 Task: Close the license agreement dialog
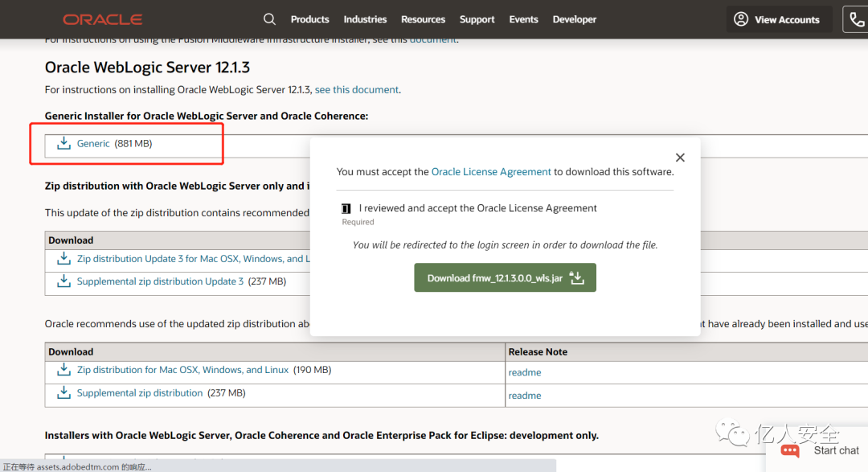(681, 158)
